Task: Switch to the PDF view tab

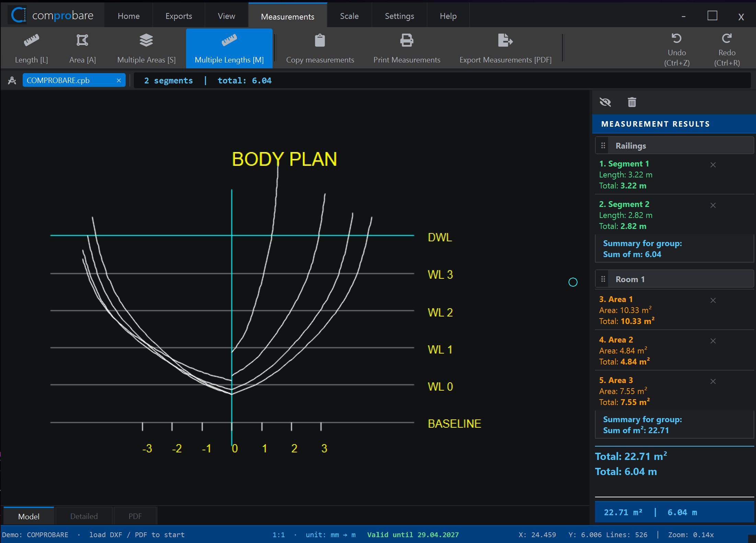Action: click(135, 516)
